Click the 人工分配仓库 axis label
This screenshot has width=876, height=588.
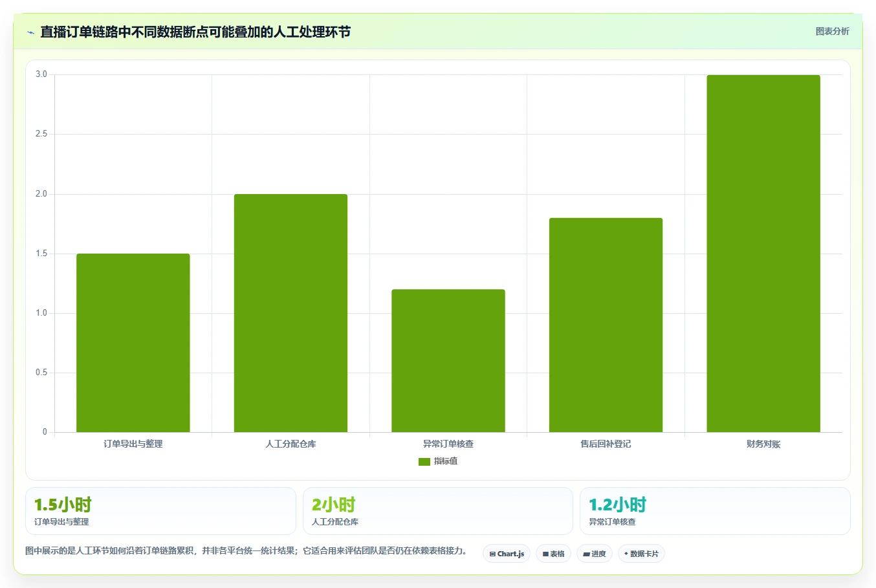pos(290,444)
